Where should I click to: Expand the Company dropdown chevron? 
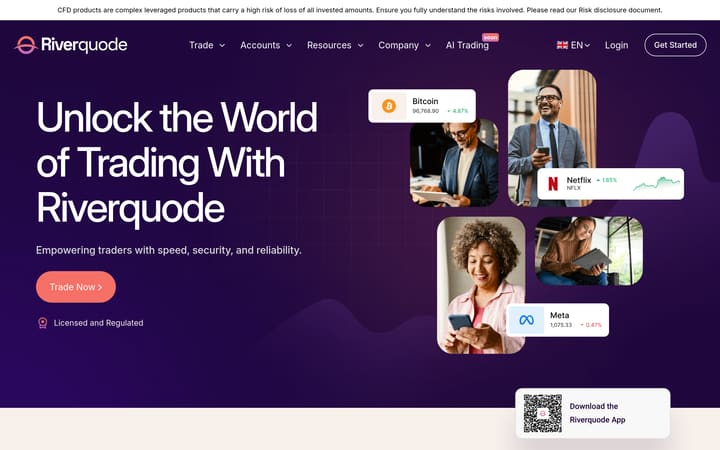[428, 45]
